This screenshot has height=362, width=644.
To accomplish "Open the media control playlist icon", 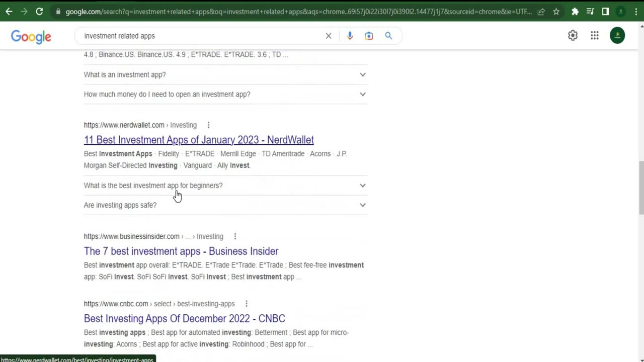I will [590, 12].
